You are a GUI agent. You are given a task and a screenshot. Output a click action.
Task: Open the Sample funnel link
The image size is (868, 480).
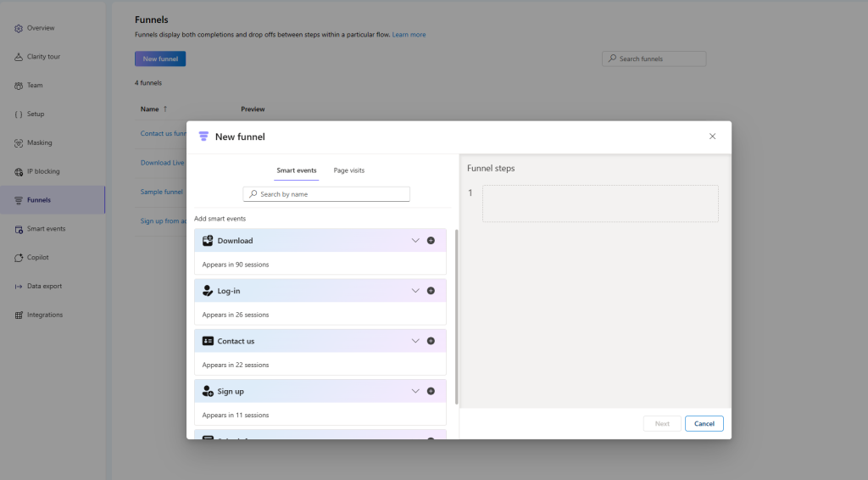tap(161, 192)
